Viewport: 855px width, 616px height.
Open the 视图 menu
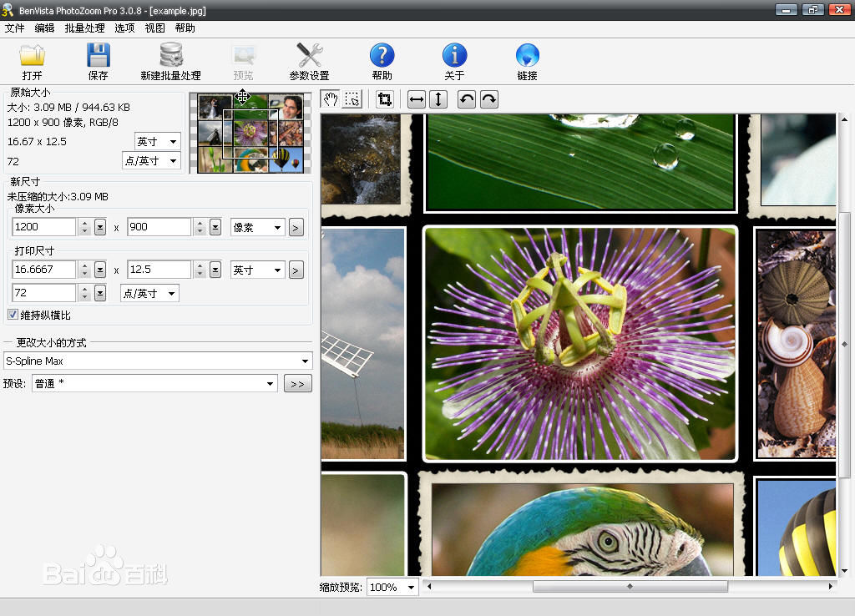154,28
